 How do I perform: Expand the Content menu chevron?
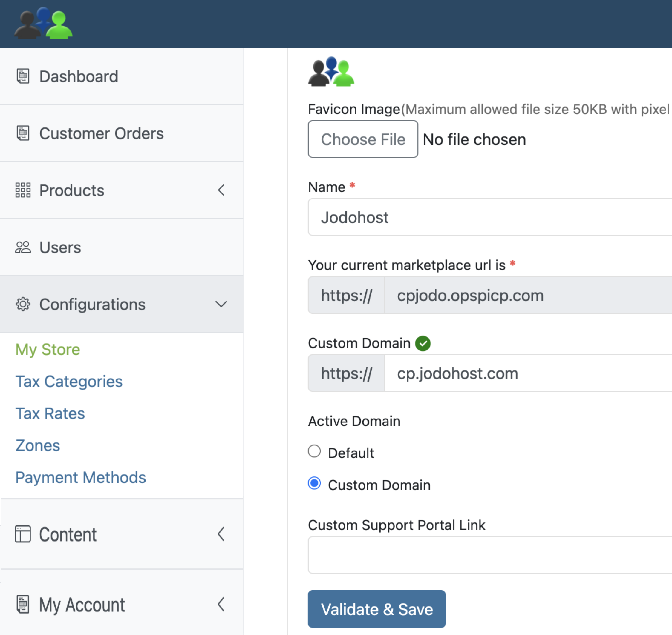221,534
